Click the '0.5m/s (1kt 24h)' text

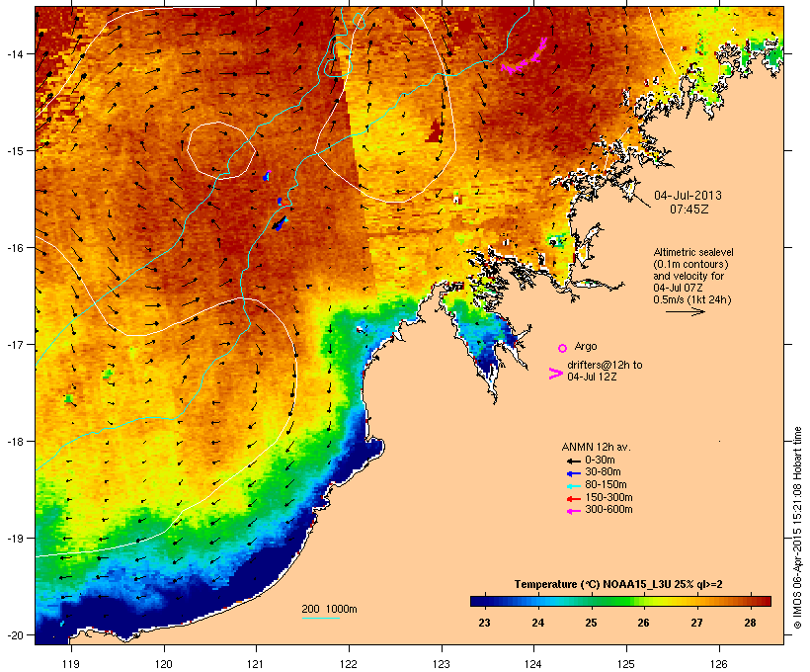692,299
